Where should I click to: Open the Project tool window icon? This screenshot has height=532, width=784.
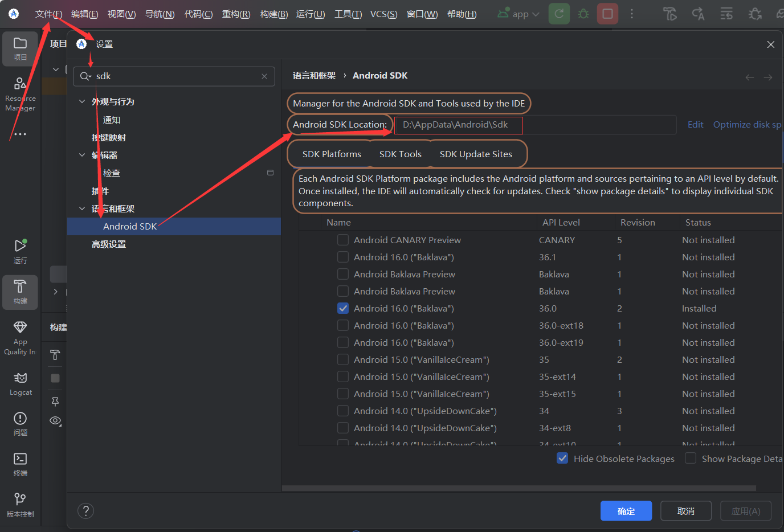[20, 49]
